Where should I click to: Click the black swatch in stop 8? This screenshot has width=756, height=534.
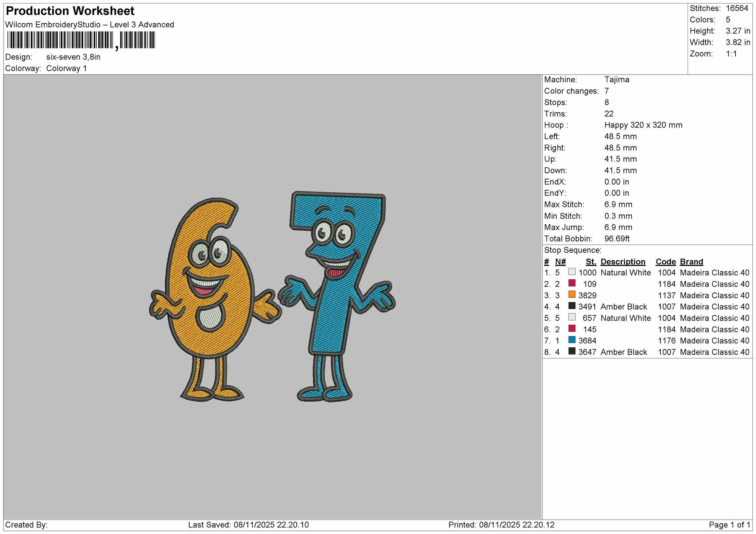[x=572, y=351]
